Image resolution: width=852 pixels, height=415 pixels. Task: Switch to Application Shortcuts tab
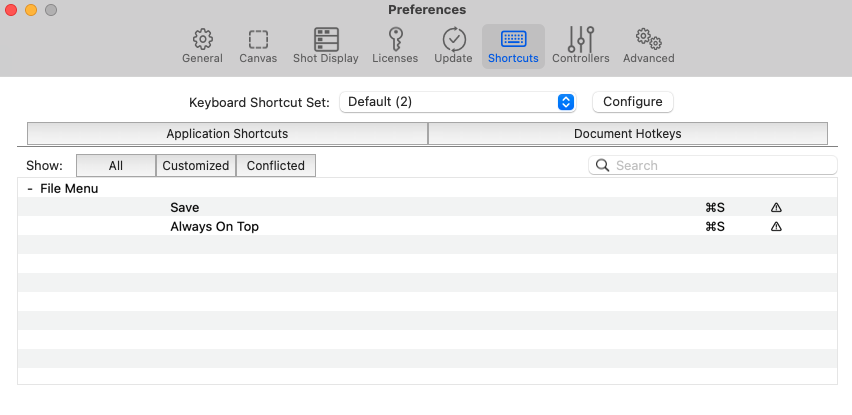[x=227, y=134]
